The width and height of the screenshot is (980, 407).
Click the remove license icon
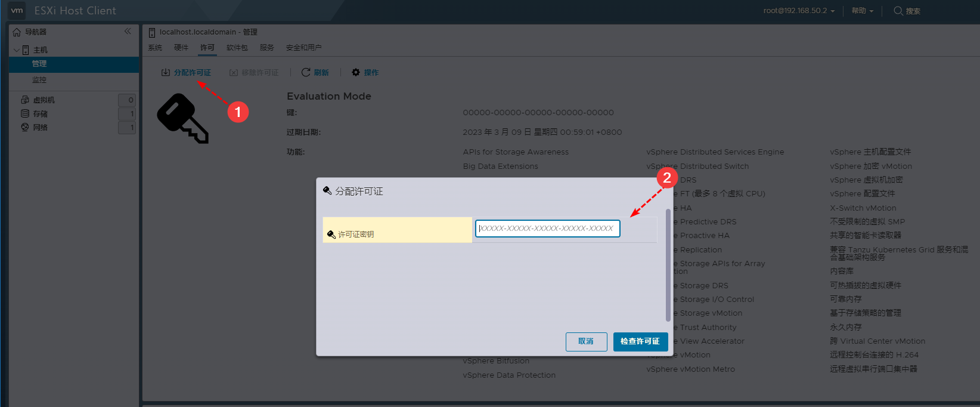click(234, 73)
